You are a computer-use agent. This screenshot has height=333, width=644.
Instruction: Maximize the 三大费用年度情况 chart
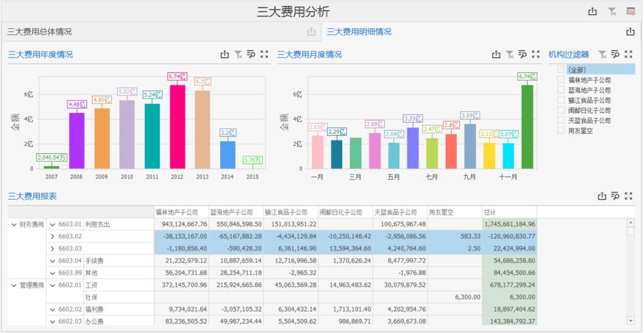tap(264, 54)
